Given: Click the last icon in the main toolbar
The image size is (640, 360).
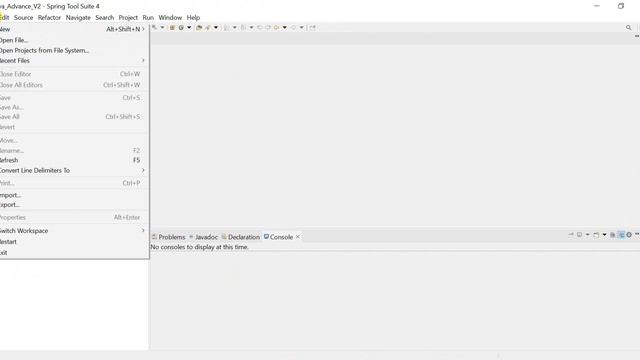Looking at the screenshot, I should pos(313,27).
